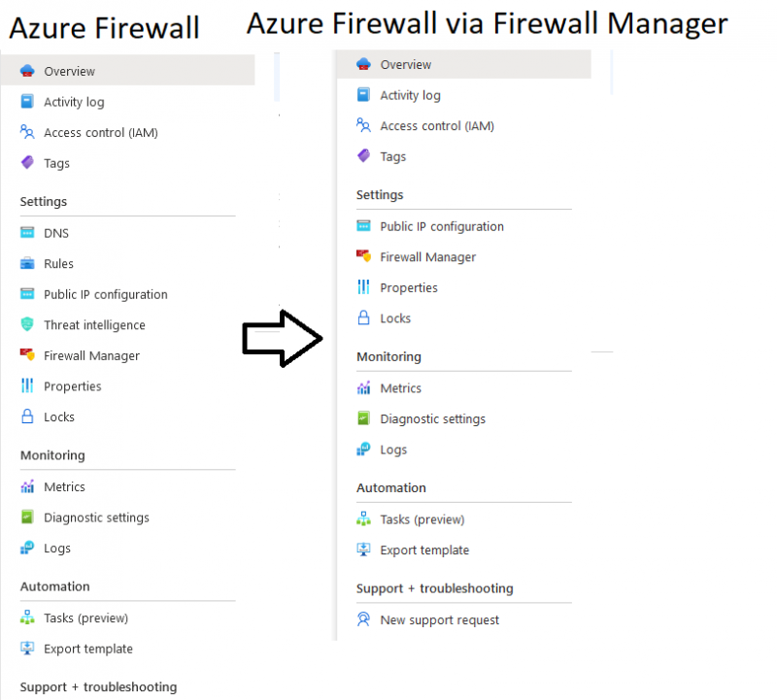Click the Firewall Manager icon in Azure Firewall menu
777x700 pixels.
tap(25, 355)
